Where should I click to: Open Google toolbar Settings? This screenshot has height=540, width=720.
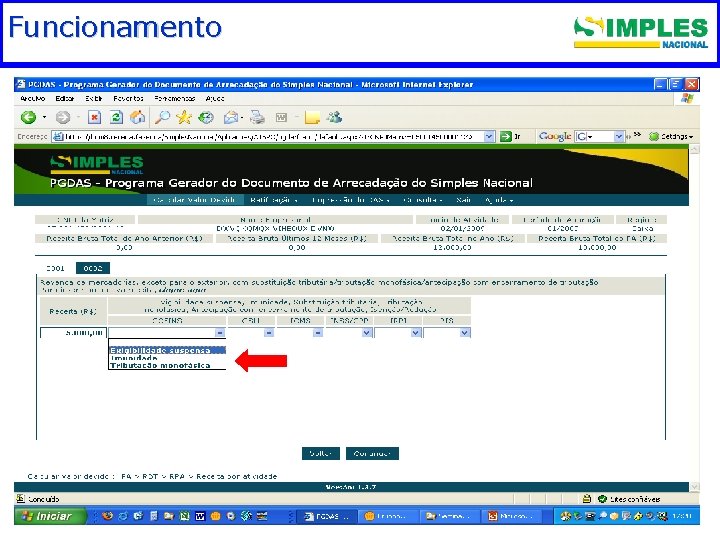(671, 136)
